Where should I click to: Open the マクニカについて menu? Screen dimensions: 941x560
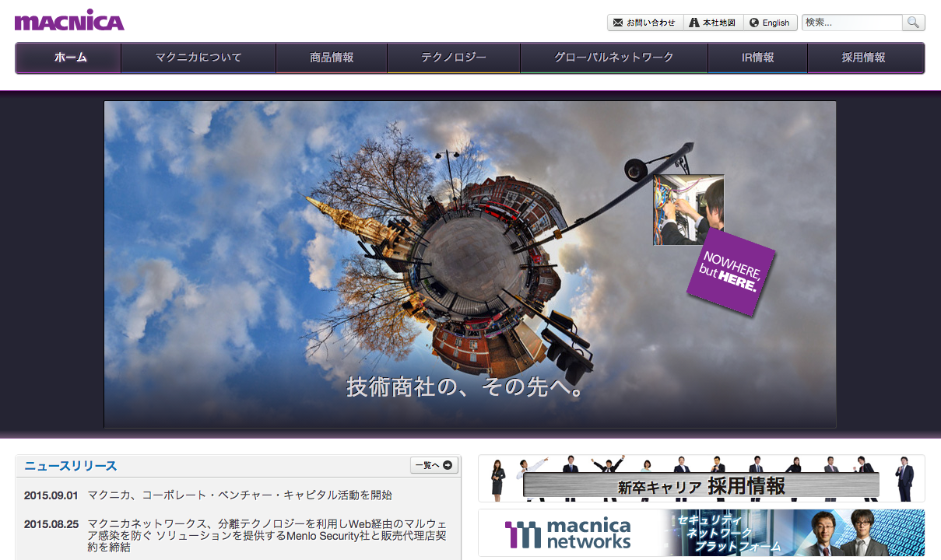click(198, 58)
